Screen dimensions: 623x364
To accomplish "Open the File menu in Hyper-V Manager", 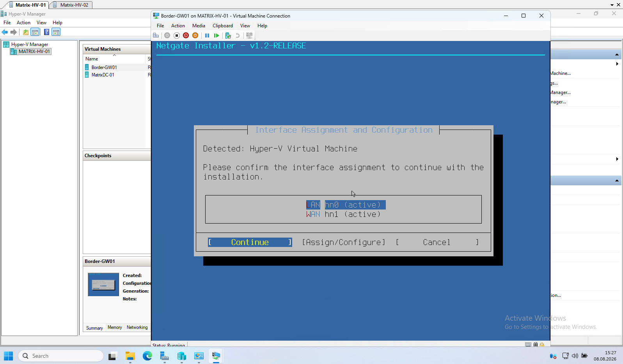I will [x=7, y=23].
